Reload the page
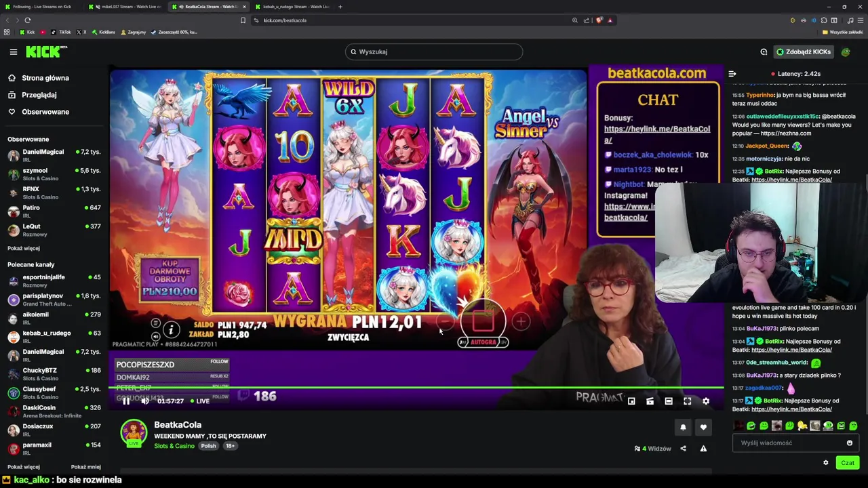The width and height of the screenshot is (868, 488). (28, 20)
